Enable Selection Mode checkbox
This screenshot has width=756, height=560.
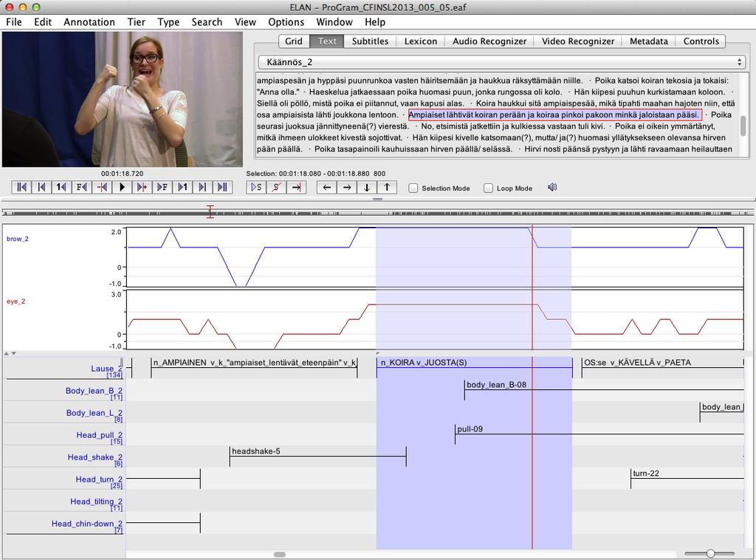point(413,188)
